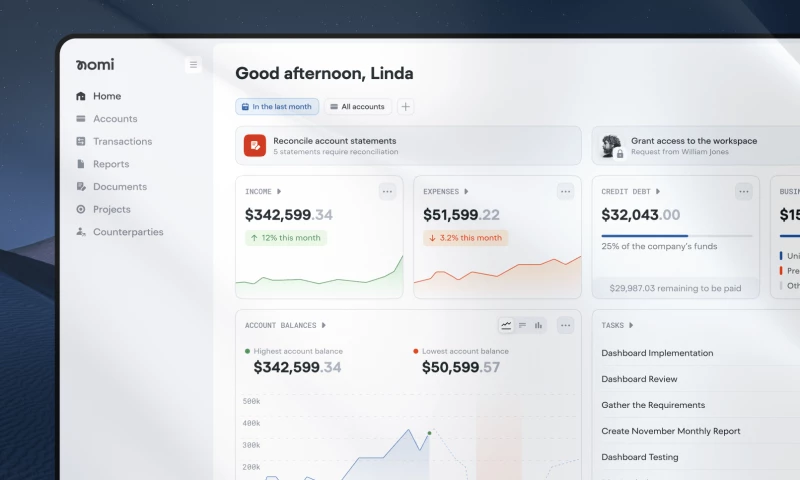Click William Jones avatar with lock
Image resolution: width=800 pixels, height=480 pixels.
click(x=612, y=146)
